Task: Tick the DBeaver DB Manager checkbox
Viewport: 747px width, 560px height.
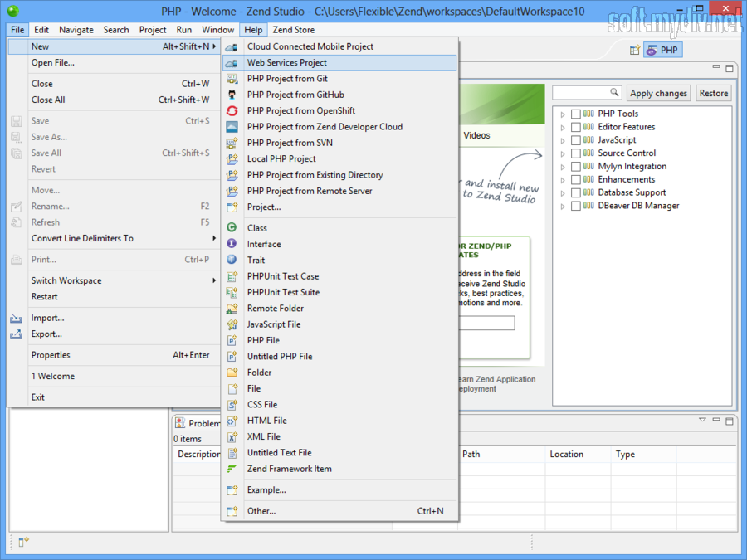Action: pyautogui.click(x=575, y=207)
